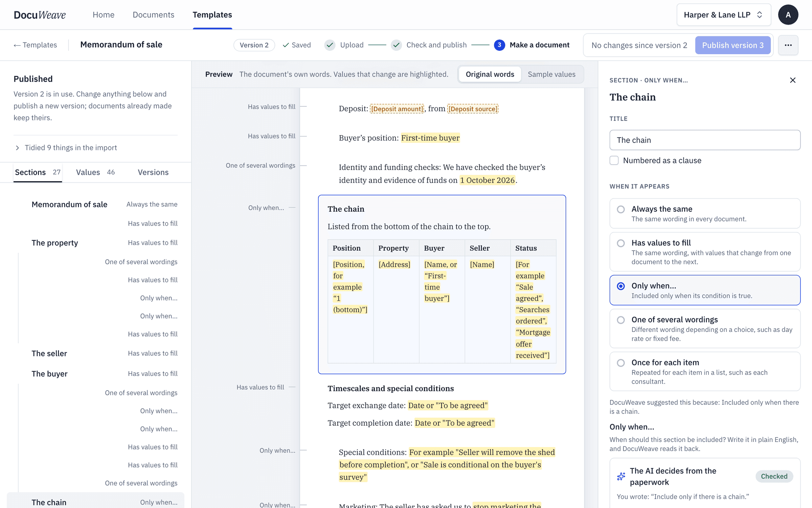Open the three-dot more options menu
Screen dimensions: 812x508
point(788,45)
